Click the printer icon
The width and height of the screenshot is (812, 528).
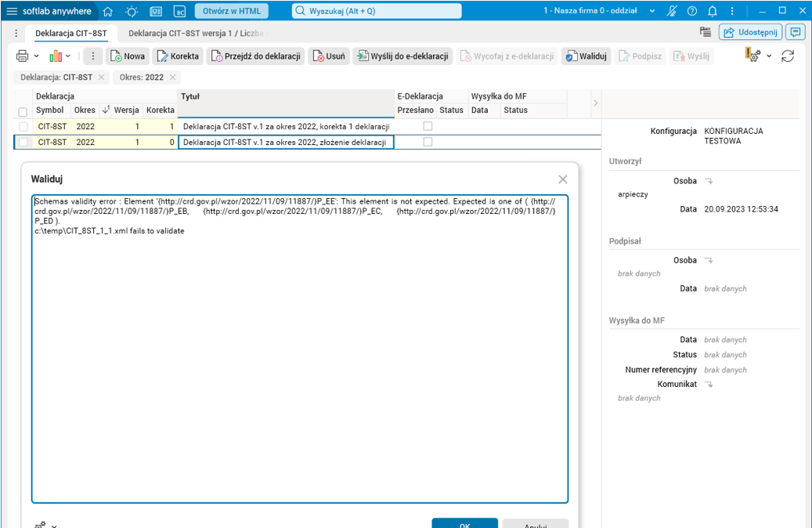(22, 56)
